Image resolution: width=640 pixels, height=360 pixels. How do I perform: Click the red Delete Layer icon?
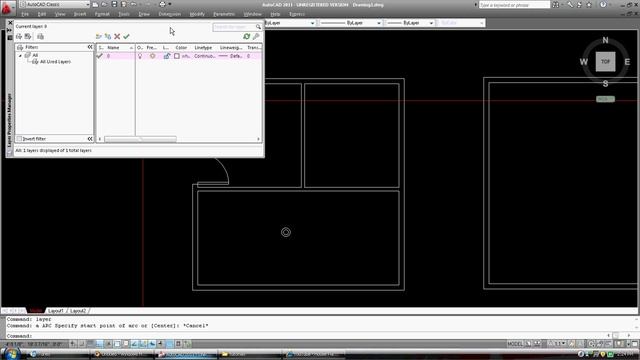117,36
